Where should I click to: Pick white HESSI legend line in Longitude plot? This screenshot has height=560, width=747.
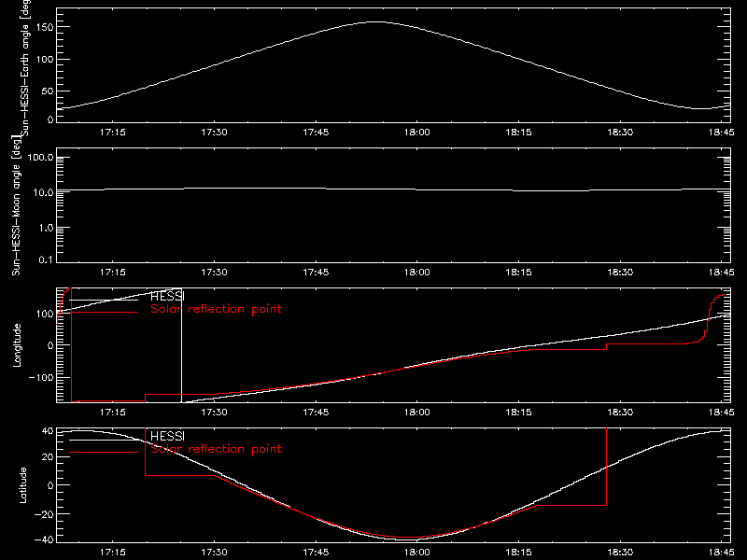(x=104, y=300)
